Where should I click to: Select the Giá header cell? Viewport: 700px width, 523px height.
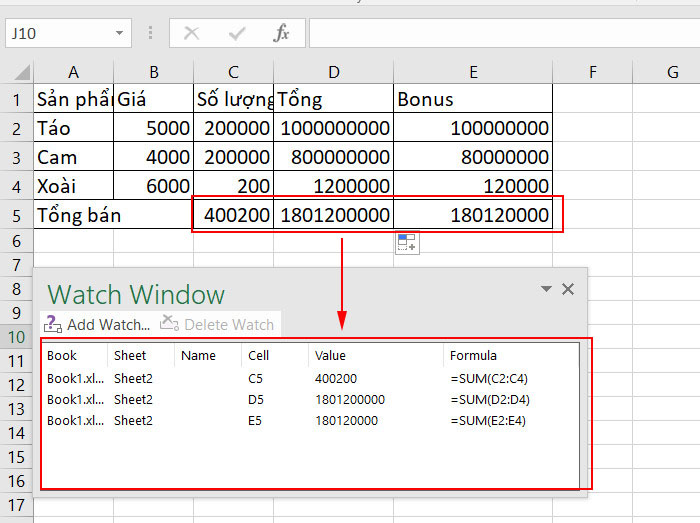pos(154,99)
